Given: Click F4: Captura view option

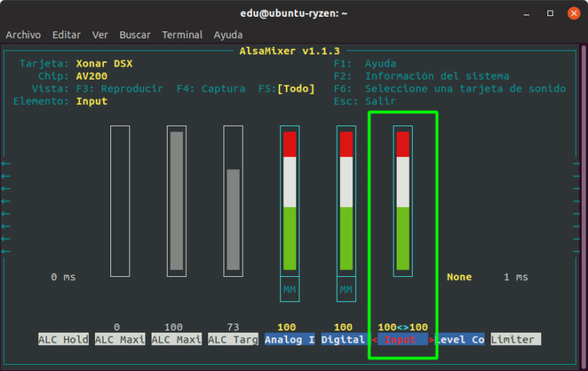Looking at the screenshot, I should (211, 89).
